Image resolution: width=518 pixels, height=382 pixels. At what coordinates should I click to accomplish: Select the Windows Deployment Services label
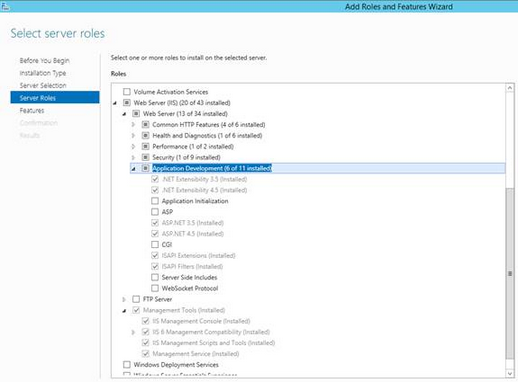coord(176,365)
